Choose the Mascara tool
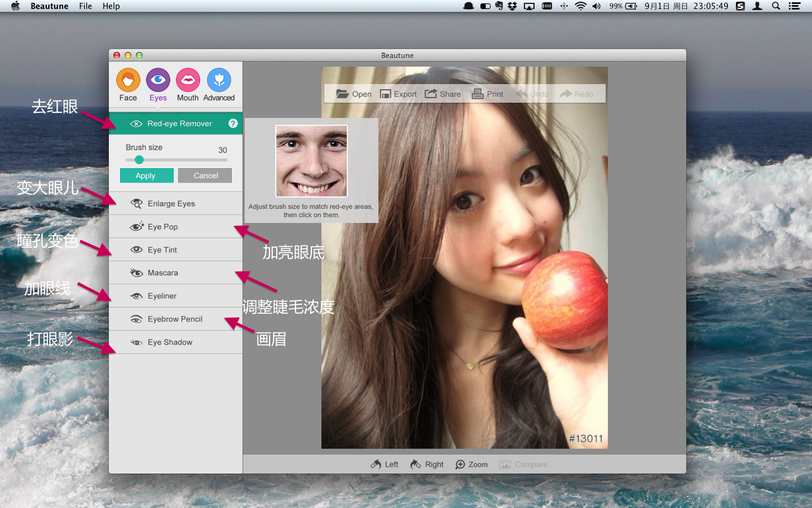 click(x=175, y=273)
